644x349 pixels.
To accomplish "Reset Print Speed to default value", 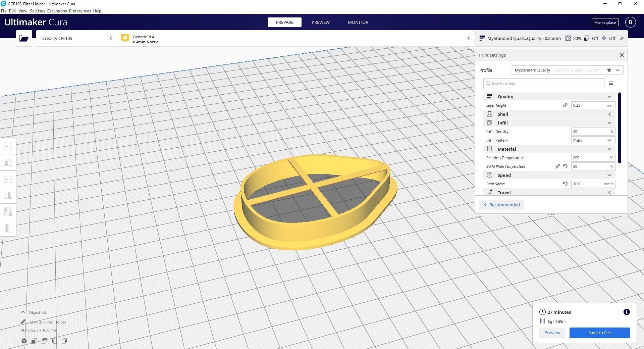I will (x=565, y=184).
